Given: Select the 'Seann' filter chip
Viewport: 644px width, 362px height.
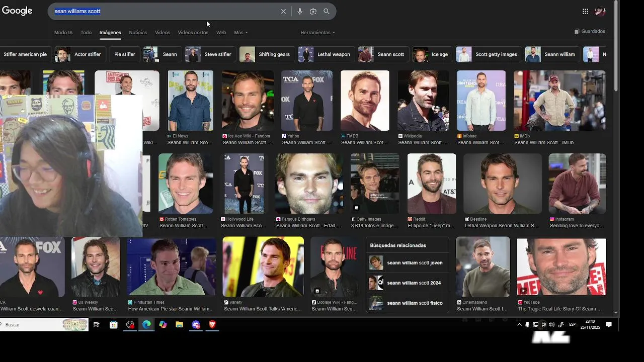Looking at the screenshot, I should pyautogui.click(x=162, y=54).
